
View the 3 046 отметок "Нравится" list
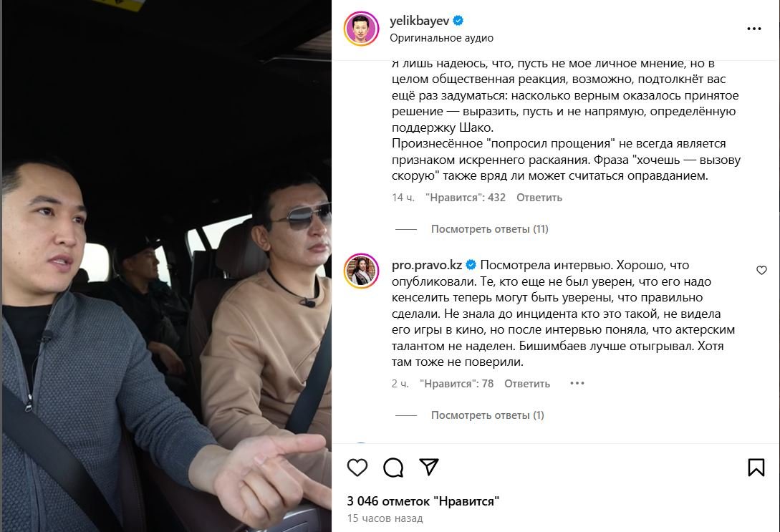423,501
